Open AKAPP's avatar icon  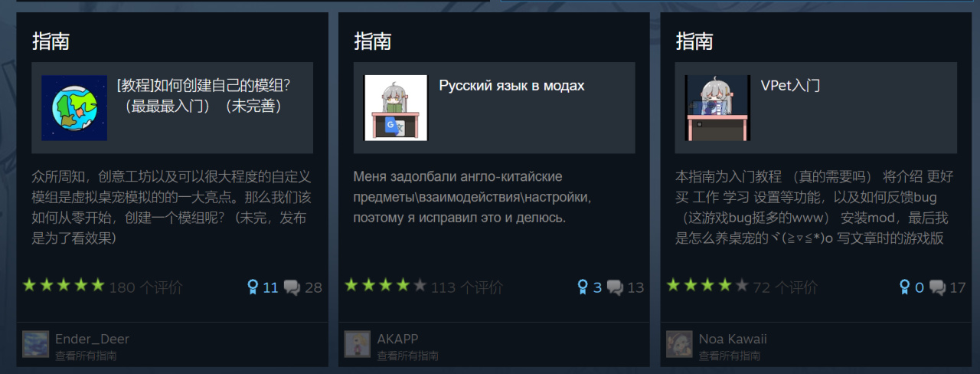pyautogui.click(x=358, y=344)
